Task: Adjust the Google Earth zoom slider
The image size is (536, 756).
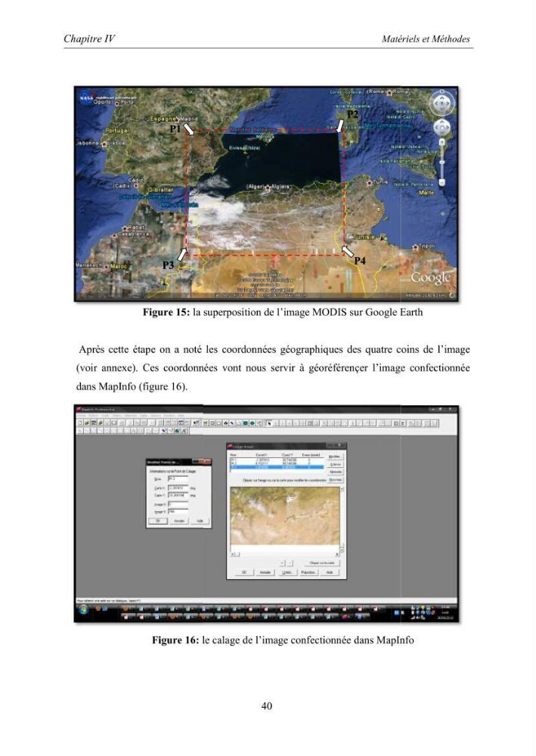Action: coord(442,162)
